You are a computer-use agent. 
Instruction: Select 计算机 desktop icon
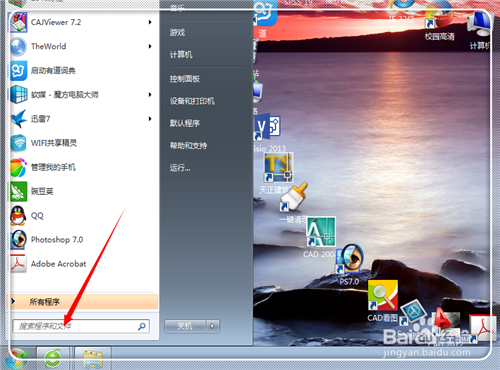click(x=480, y=30)
